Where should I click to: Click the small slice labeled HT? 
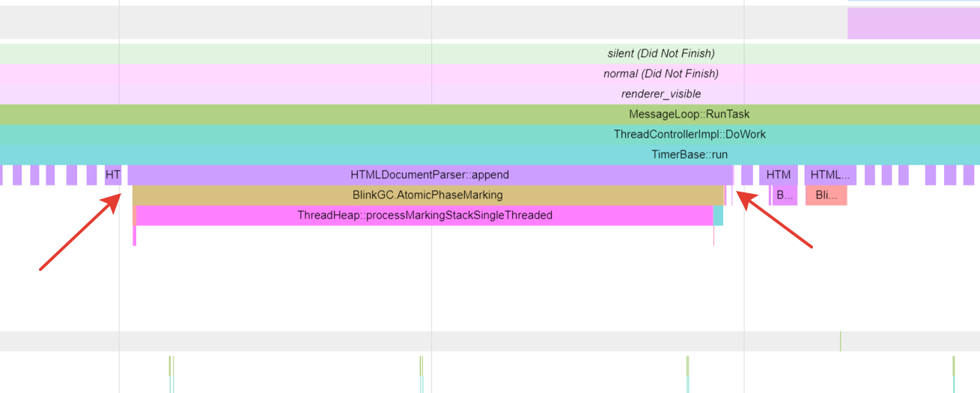pyautogui.click(x=113, y=174)
